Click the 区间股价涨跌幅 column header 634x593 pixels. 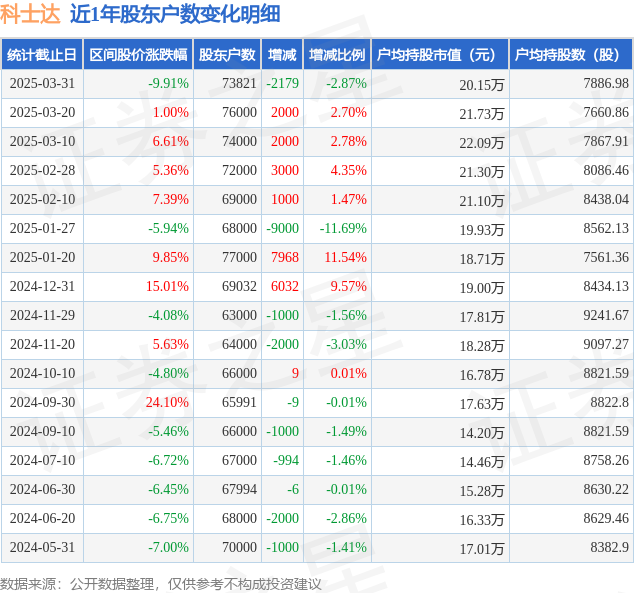click(x=138, y=55)
